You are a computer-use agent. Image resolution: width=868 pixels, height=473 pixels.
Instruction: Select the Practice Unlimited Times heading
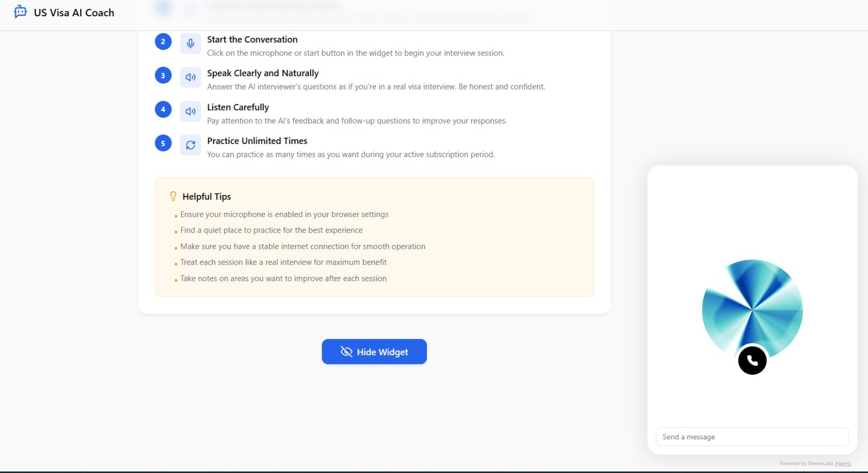coord(257,141)
